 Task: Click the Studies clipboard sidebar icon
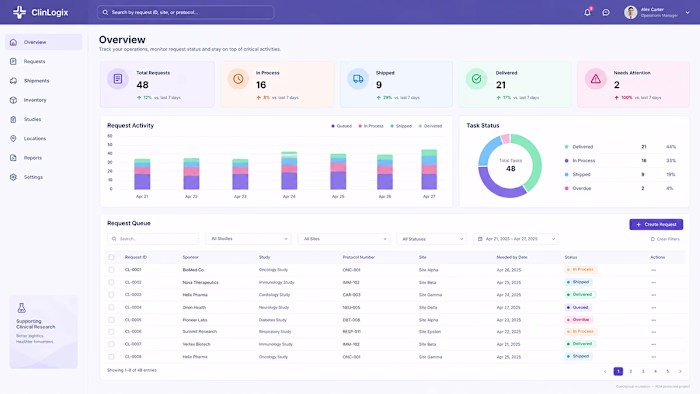(x=13, y=119)
